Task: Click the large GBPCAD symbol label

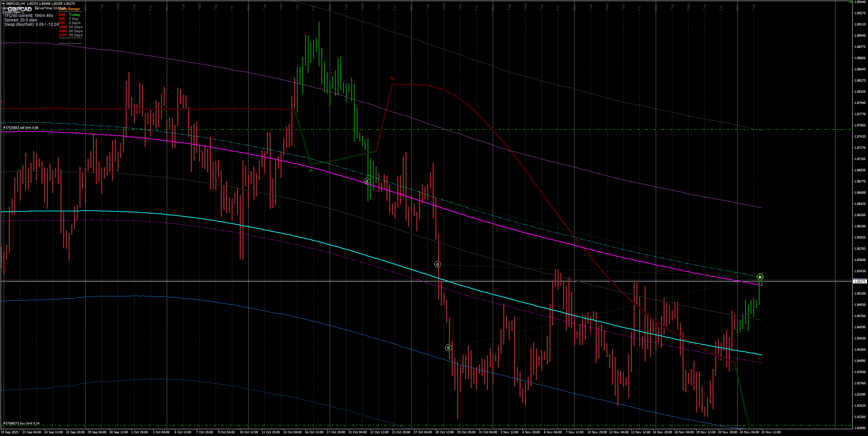Action: pos(20,9)
